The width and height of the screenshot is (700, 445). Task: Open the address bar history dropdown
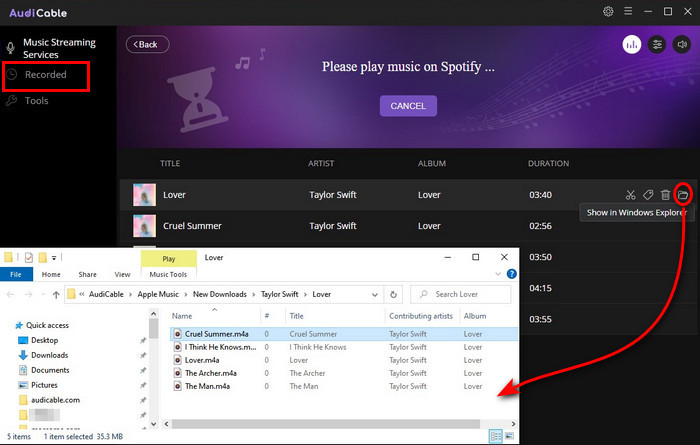375,295
